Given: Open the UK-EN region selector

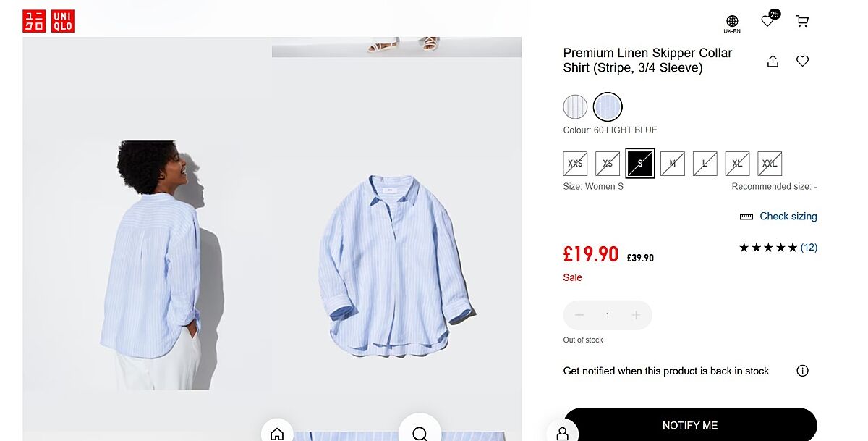Looking at the screenshot, I should 732,24.
